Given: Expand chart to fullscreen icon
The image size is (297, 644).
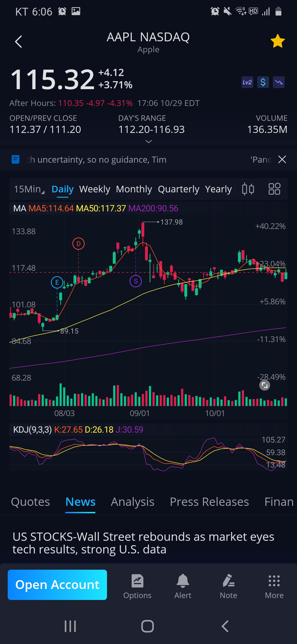Looking at the screenshot, I should (x=265, y=385).
